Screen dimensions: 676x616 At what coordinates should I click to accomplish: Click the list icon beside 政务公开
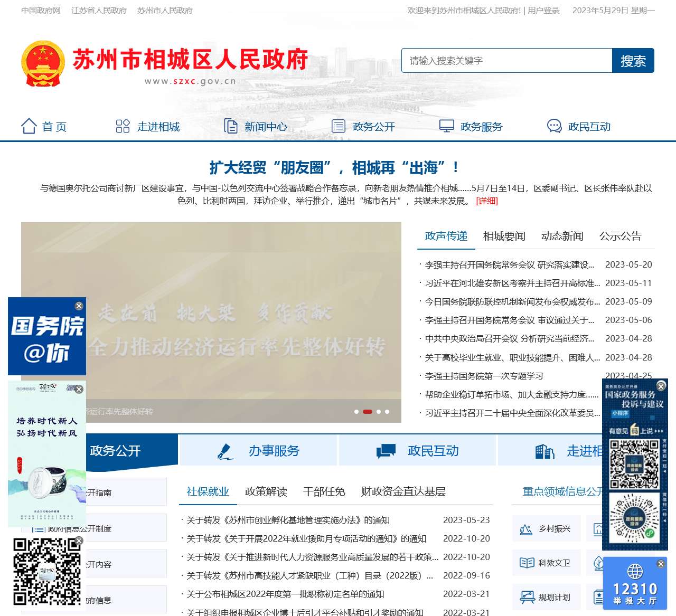[338, 126]
